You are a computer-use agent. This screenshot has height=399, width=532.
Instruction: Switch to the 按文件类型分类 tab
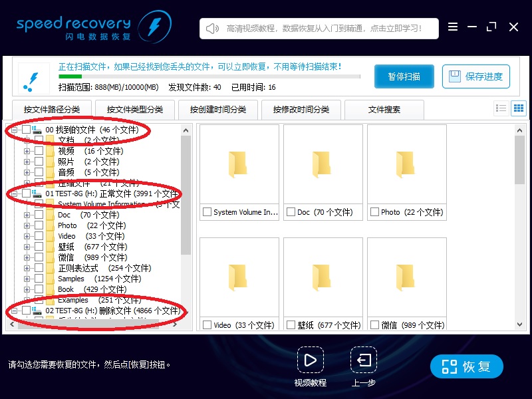pyautogui.click(x=134, y=110)
